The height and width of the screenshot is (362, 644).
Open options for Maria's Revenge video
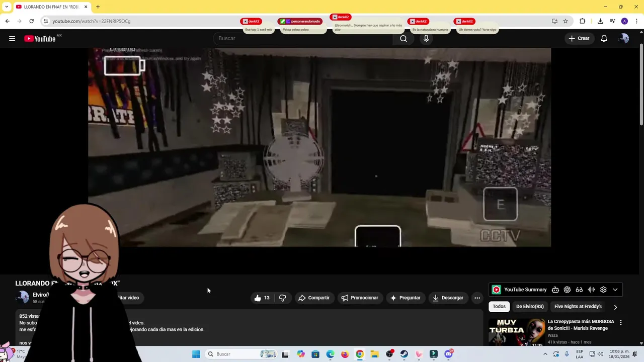[x=620, y=322]
